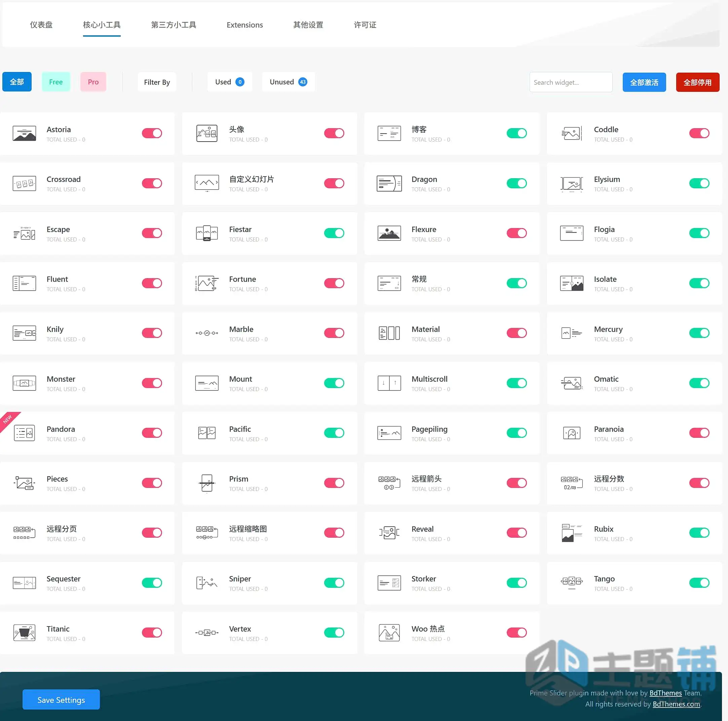
Task: Click the Isolate widget icon
Action: (572, 283)
